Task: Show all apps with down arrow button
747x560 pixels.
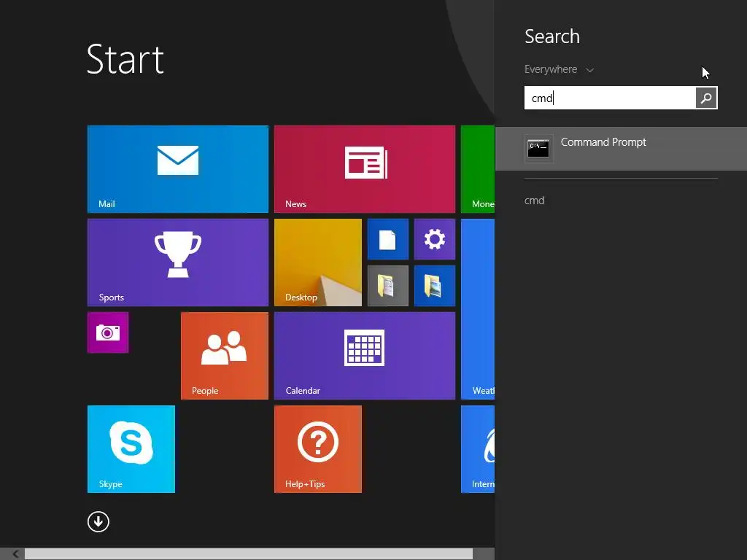Action: [98, 522]
